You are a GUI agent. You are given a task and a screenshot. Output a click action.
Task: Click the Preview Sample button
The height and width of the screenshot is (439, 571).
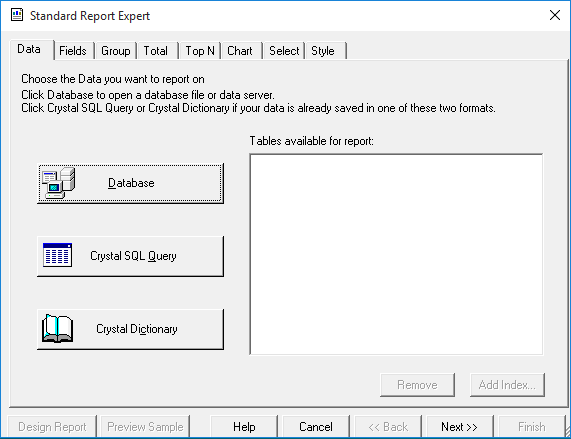(x=145, y=426)
